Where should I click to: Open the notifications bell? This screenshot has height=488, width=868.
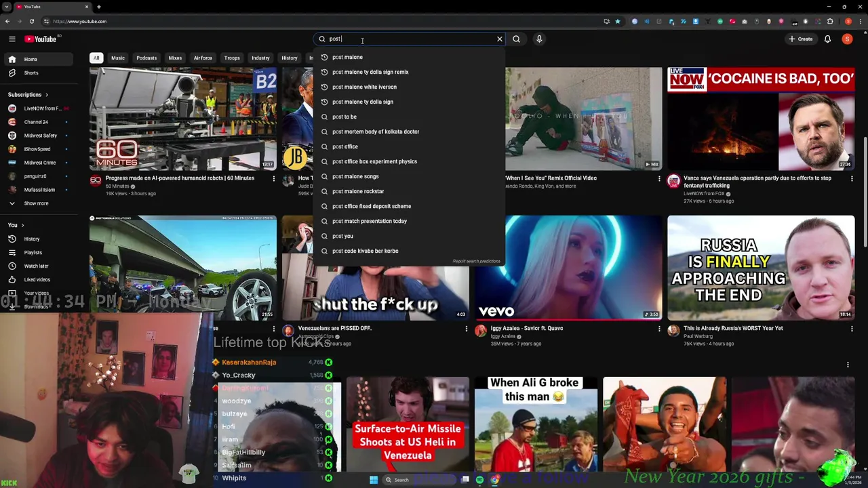click(x=827, y=39)
